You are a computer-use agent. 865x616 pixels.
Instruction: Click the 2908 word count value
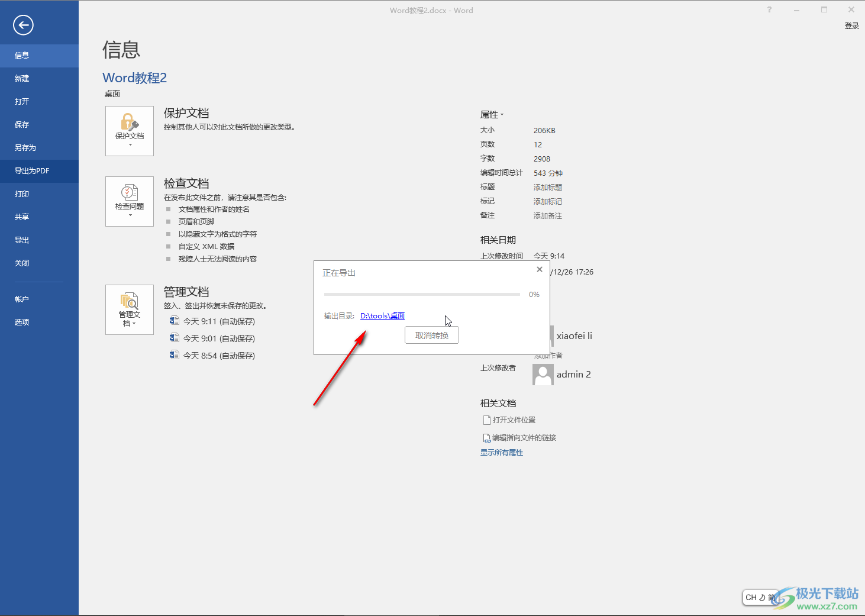pyautogui.click(x=542, y=159)
